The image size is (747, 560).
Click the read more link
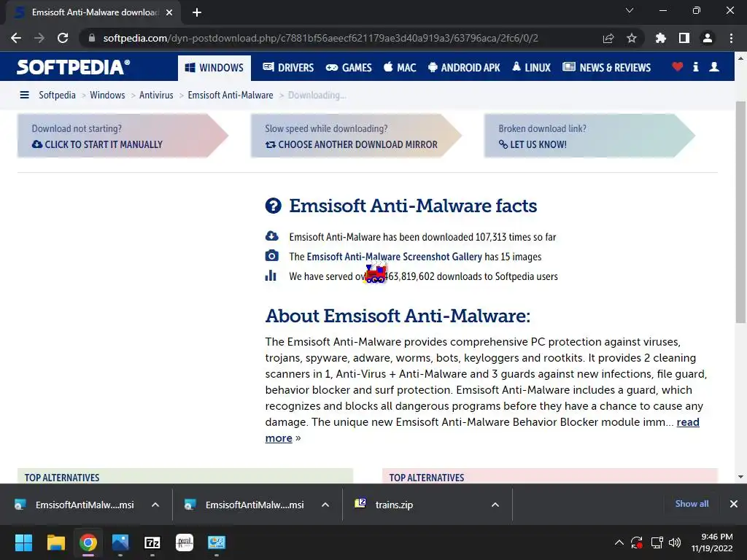point(688,422)
